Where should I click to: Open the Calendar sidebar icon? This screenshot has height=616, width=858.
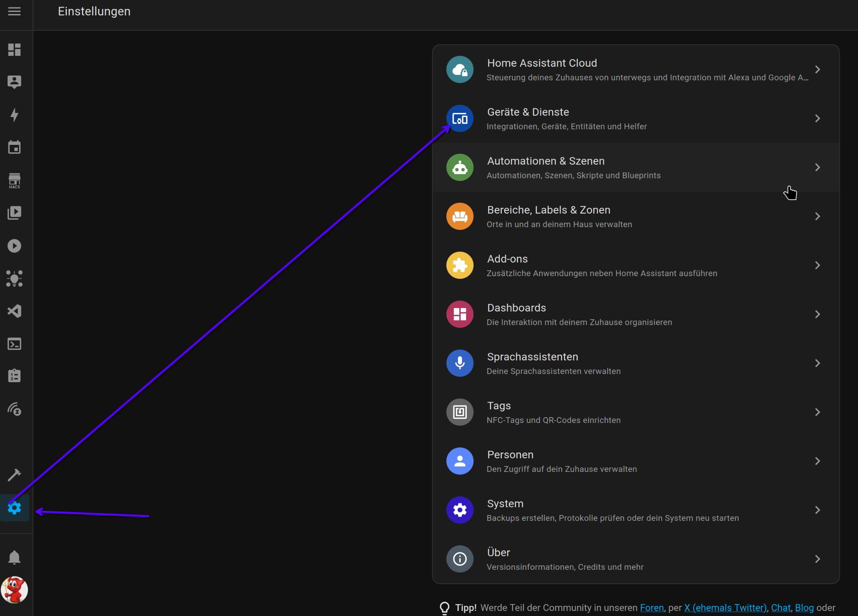(x=14, y=147)
